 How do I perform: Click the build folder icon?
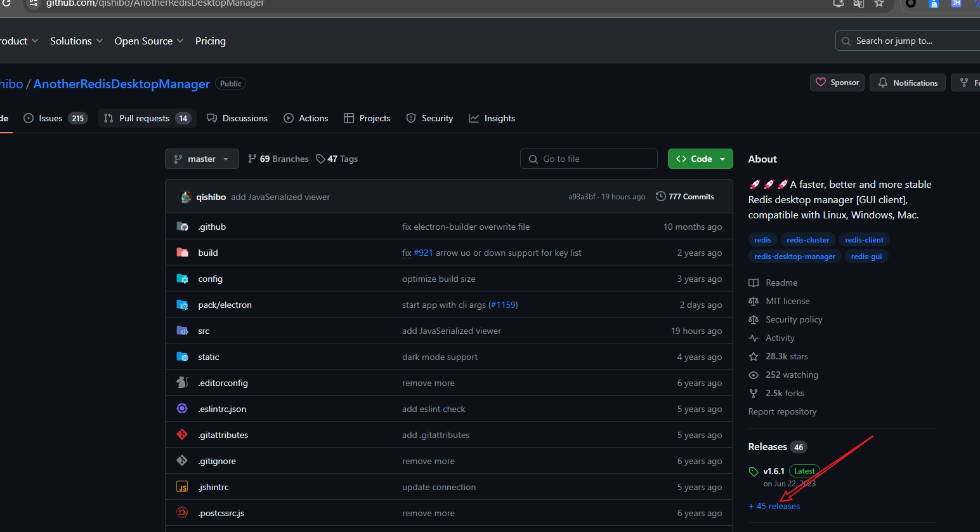pos(183,253)
